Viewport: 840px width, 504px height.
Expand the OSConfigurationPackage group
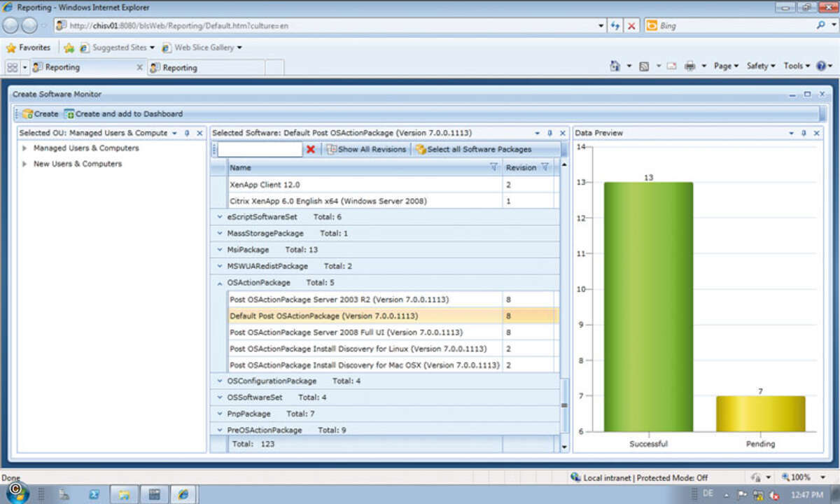point(220,381)
